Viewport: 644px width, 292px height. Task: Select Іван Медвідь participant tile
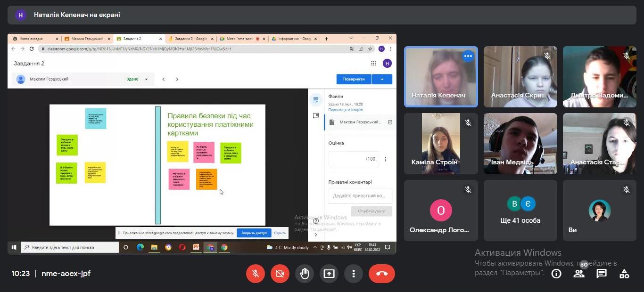pyautogui.click(x=520, y=144)
